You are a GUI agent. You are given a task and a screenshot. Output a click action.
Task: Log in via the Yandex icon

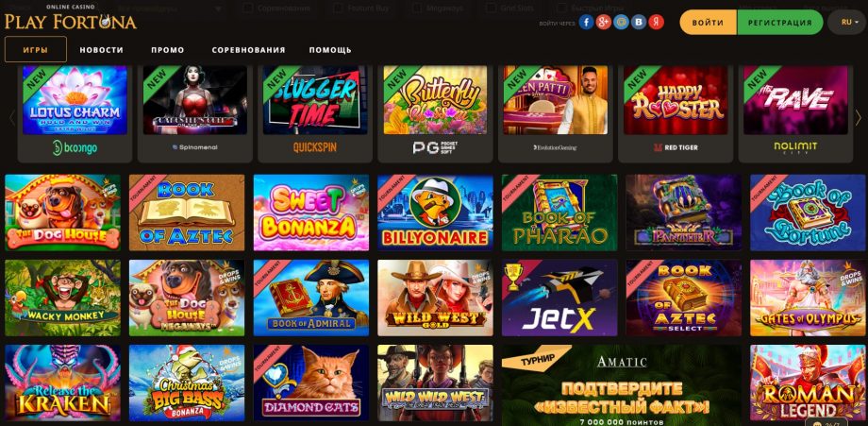656,22
